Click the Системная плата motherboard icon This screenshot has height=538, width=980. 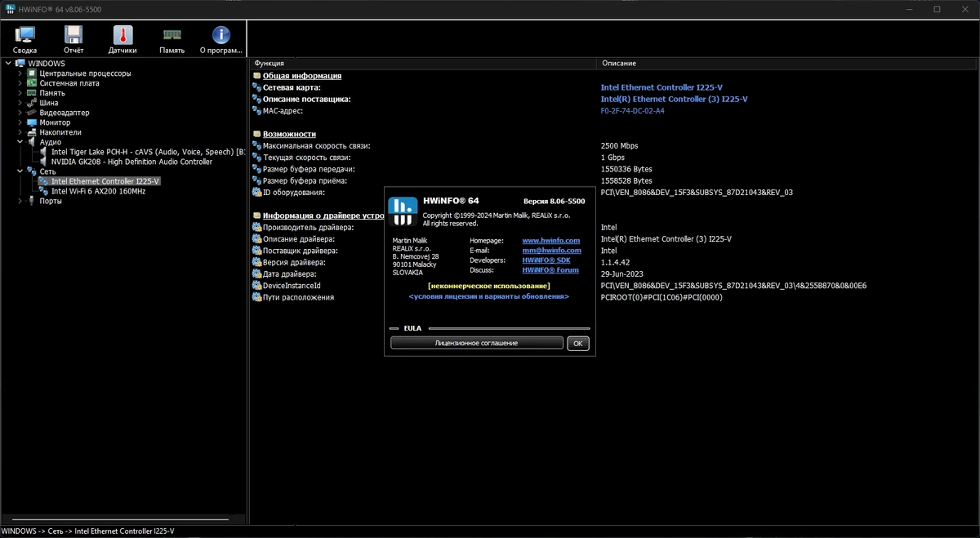pos(32,83)
